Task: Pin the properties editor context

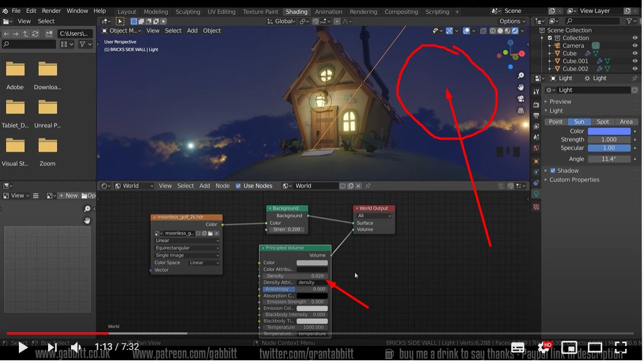Action: pyautogui.click(x=634, y=78)
